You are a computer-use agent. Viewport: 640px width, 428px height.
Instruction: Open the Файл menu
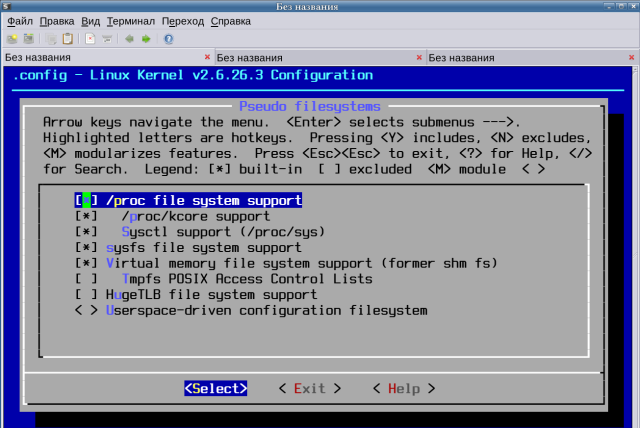coord(20,21)
